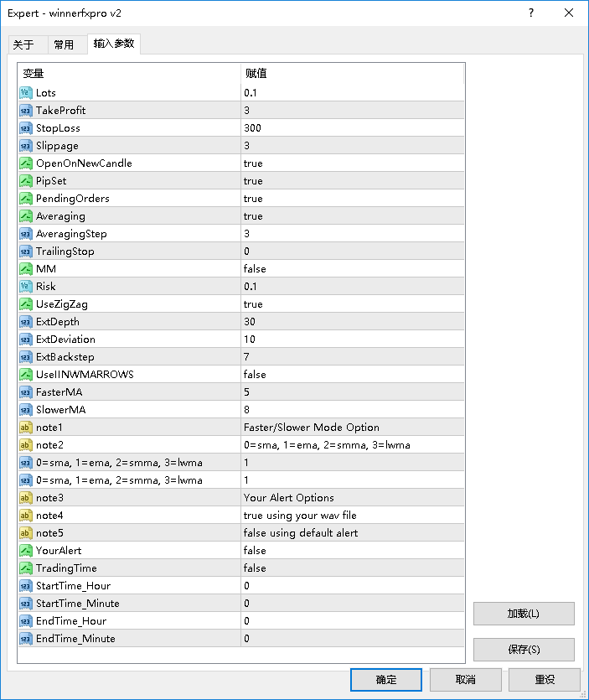Click the boolean icon beside TradingTime

(x=26, y=568)
